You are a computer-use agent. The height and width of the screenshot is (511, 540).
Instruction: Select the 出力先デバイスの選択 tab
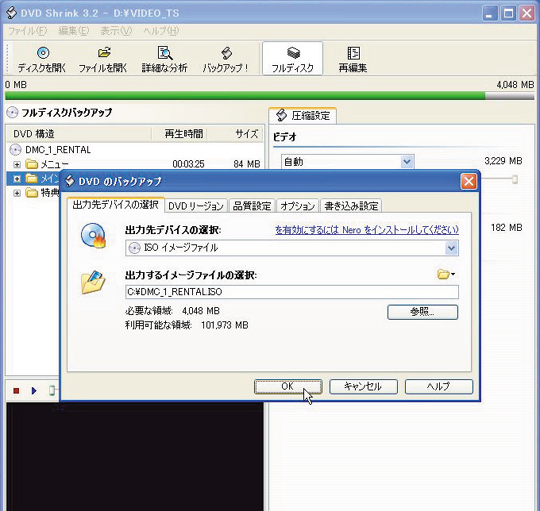point(116,205)
